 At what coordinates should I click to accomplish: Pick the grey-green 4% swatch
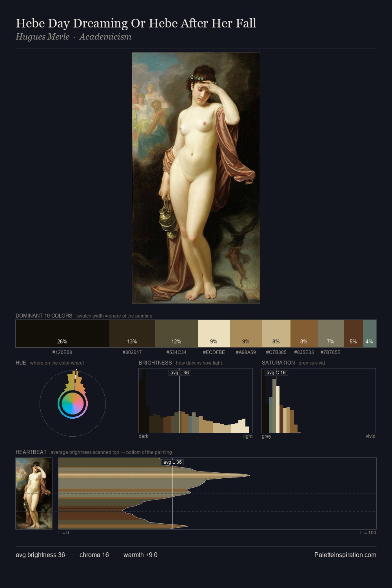pos(370,334)
